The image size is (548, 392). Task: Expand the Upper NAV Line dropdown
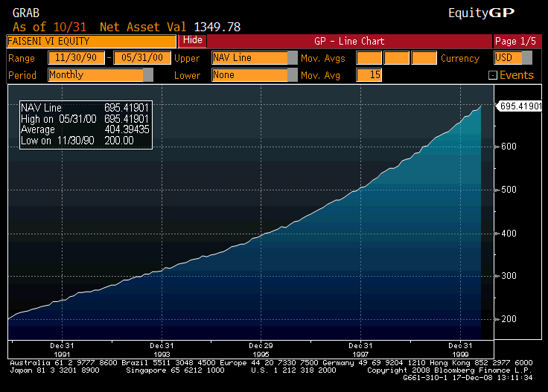pyautogui.click(x=293, y=58)
